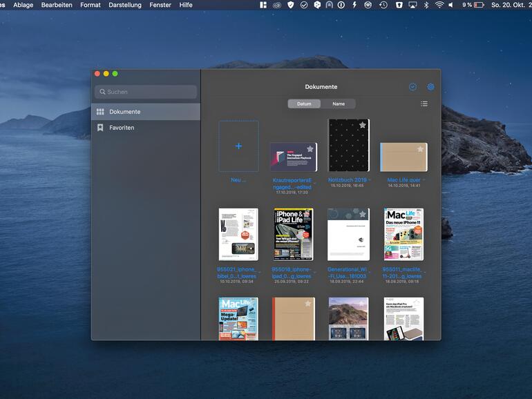
Task: Click the select documents checkmark icon
Action: [412, 87]
